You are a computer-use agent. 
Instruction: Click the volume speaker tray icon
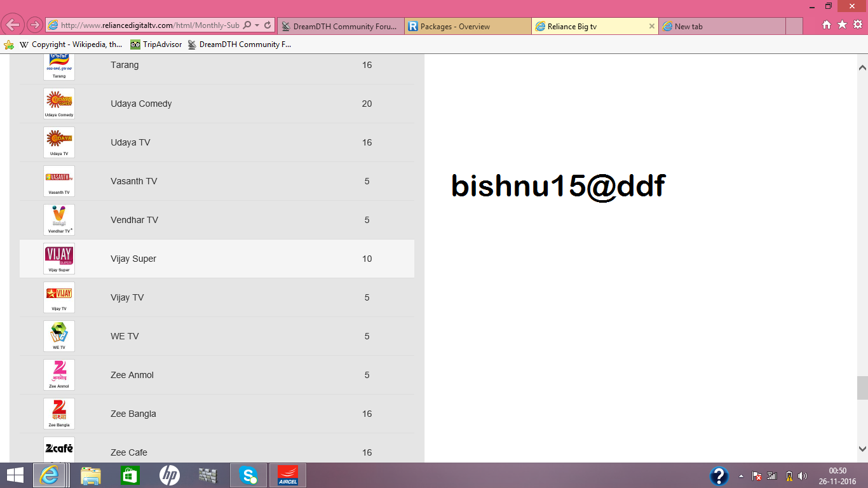(803, 476)
